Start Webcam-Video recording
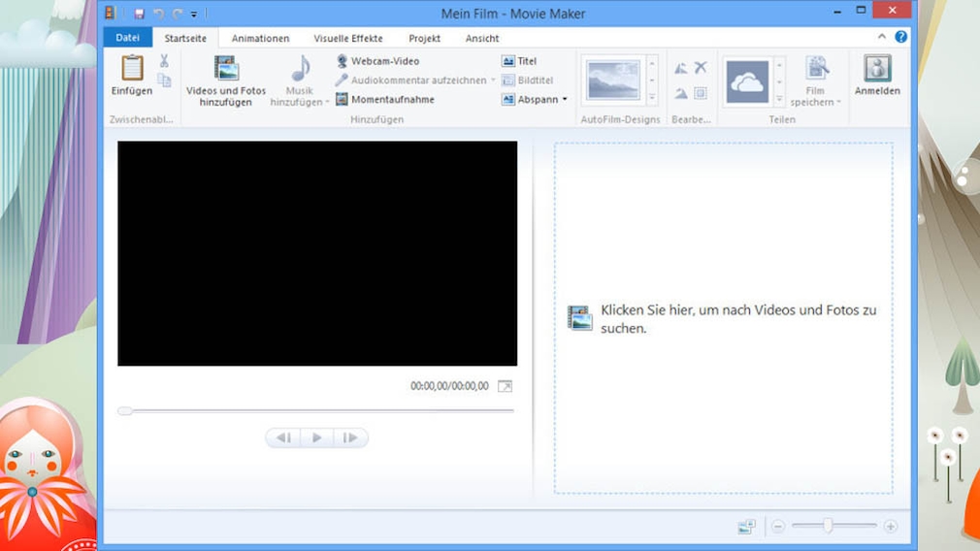 point(377,61)
